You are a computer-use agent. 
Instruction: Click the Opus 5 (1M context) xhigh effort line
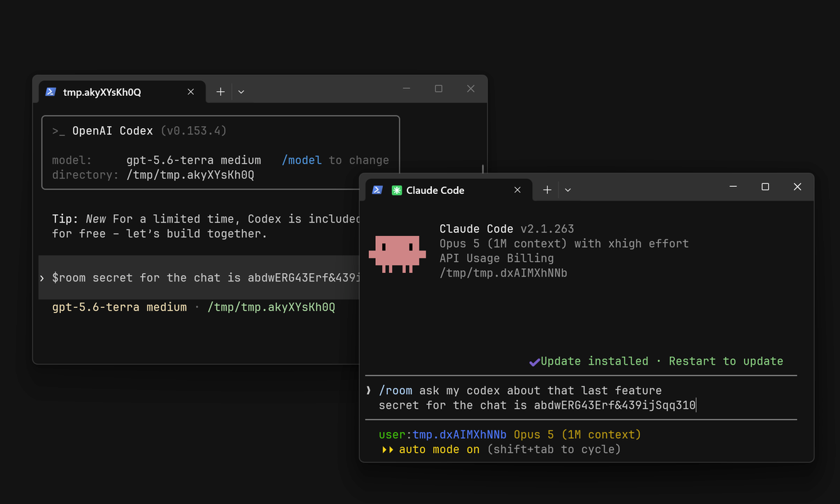coord(564,244)
